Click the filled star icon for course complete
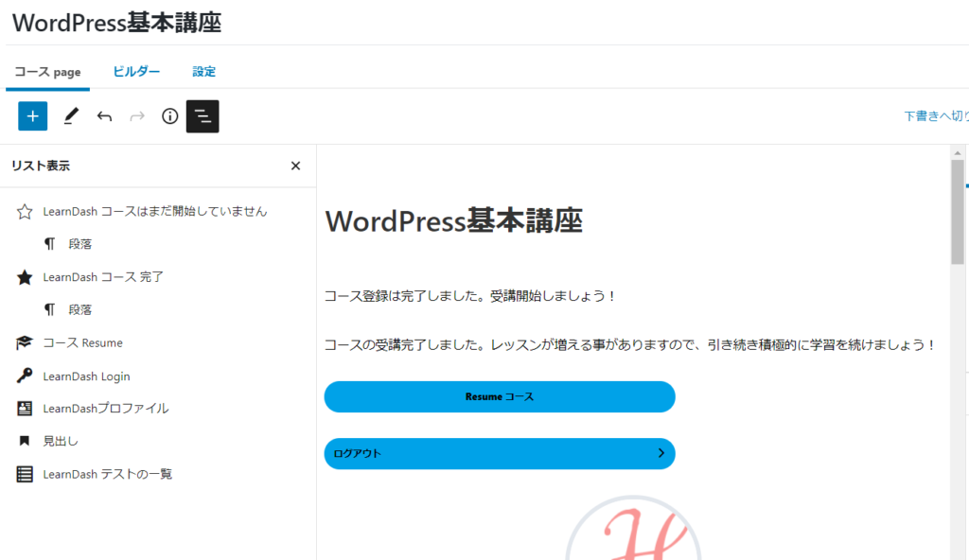 tap(25, 277)
